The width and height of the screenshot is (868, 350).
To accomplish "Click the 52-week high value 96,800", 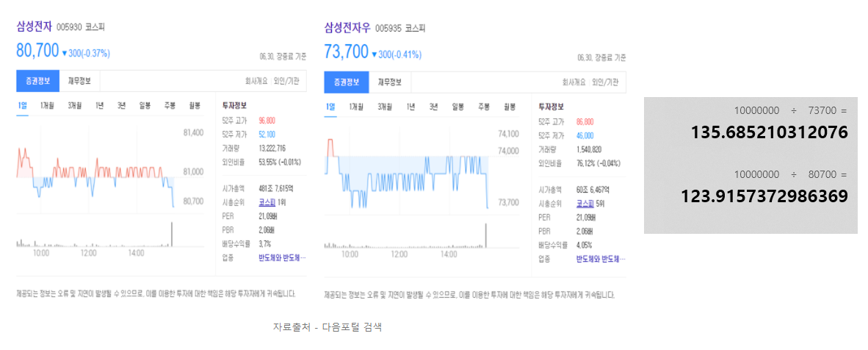I will pyautogui.click(x=267, y=120).
